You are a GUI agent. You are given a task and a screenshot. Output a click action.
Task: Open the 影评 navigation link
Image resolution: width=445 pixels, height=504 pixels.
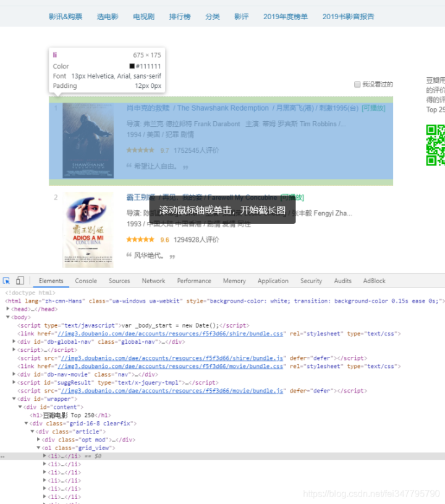[x=241, y=17]
